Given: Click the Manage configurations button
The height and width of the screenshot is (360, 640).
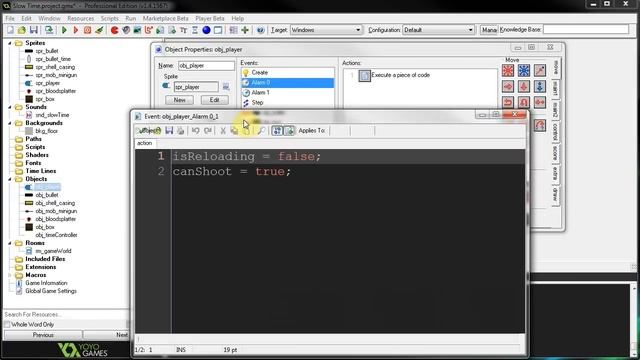Looking at the screenshot, I should point(489,30).
